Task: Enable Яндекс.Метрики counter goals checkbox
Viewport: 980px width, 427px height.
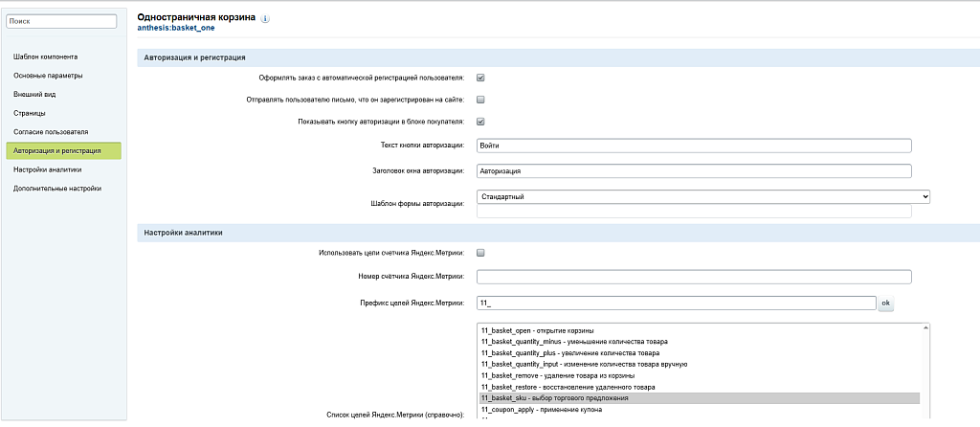Action: coord(480,253)
